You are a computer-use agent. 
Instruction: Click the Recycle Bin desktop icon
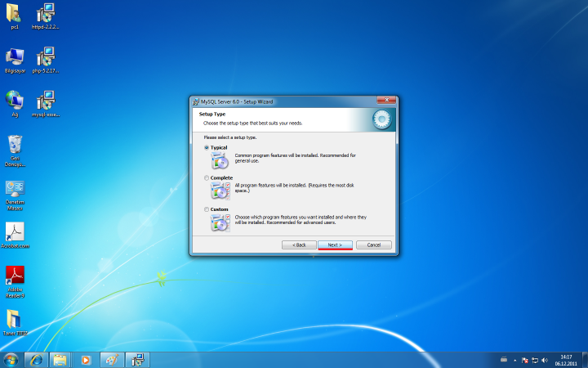[x=15, y=147]
